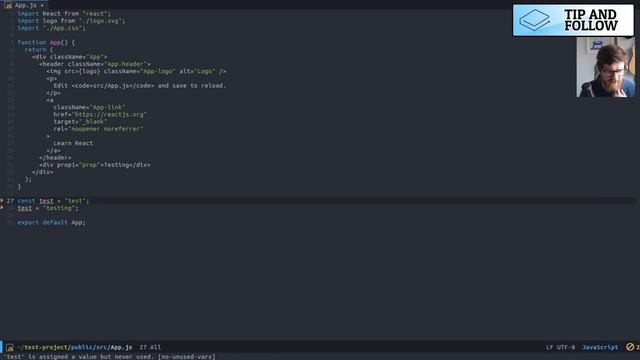Viewport: 640px width, 360px height.
Task: Click the JS file icon in the tab
Action: point(8,5)
